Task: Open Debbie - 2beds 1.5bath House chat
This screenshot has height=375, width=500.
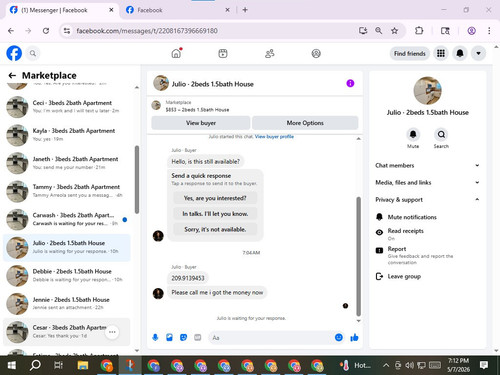Action: click(67, 275)
